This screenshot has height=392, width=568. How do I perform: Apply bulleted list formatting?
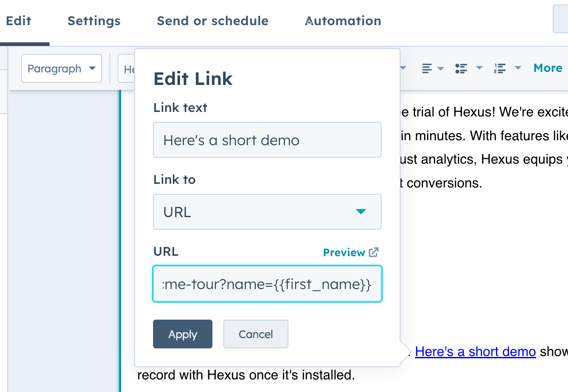[x=460, y=68]
